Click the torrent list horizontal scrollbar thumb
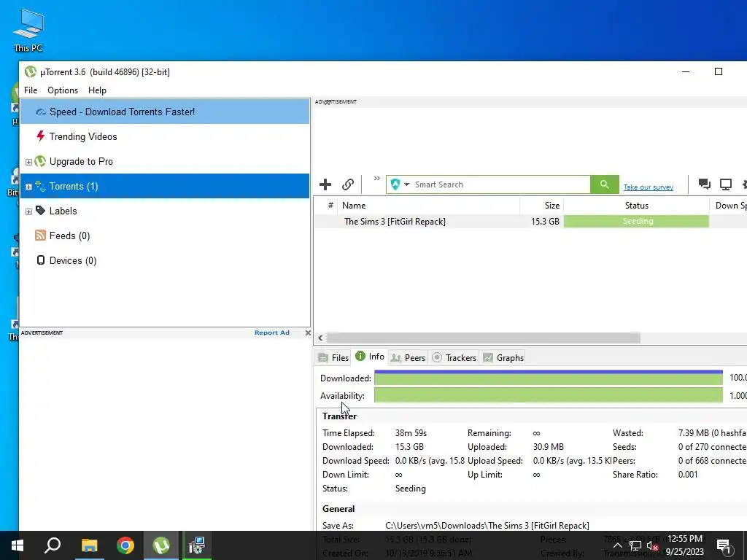 point(484,338)
